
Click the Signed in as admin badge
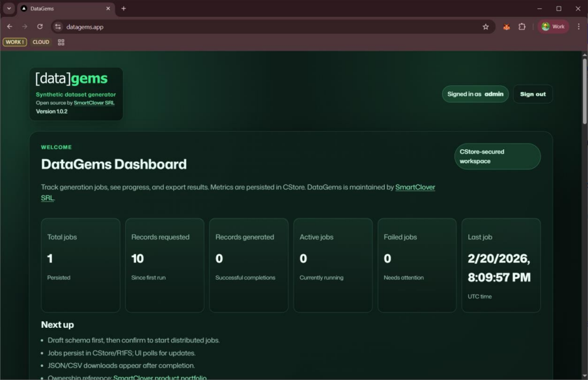point(475,94)
